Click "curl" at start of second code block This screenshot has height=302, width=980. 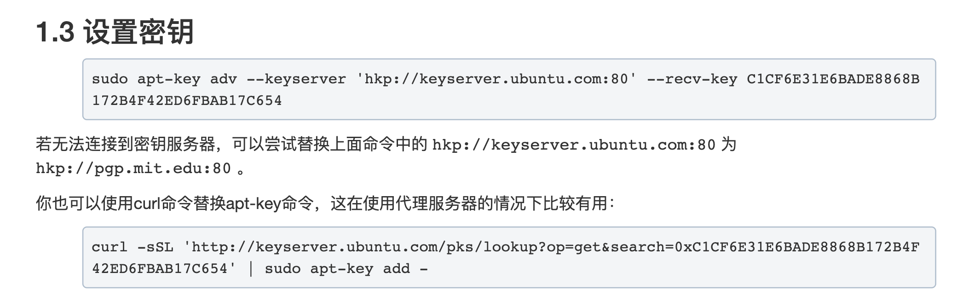[x=110, y=247]
